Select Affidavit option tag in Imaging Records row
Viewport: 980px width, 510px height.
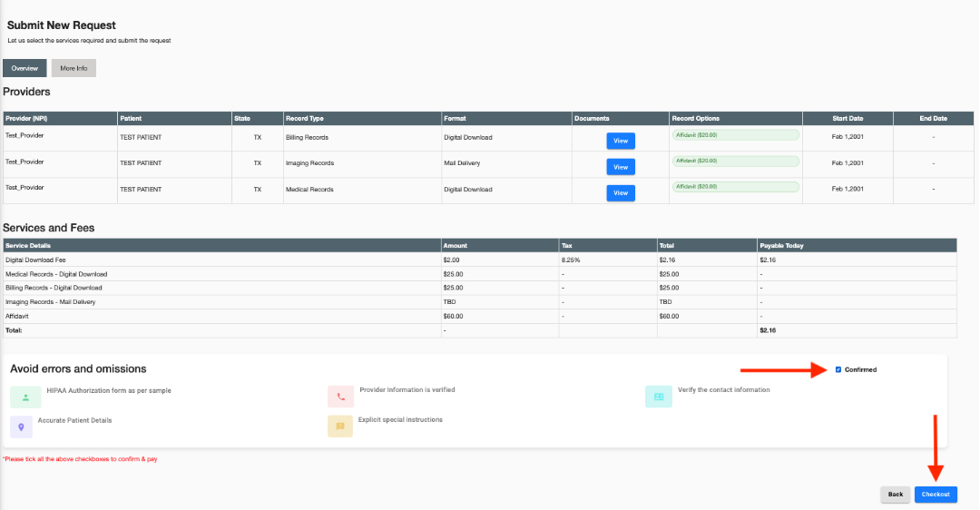pos(736,161)
